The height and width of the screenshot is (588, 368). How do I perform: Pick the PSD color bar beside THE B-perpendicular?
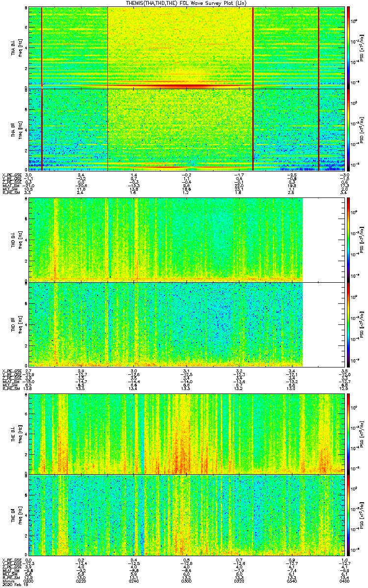click(x=349, y=434)
